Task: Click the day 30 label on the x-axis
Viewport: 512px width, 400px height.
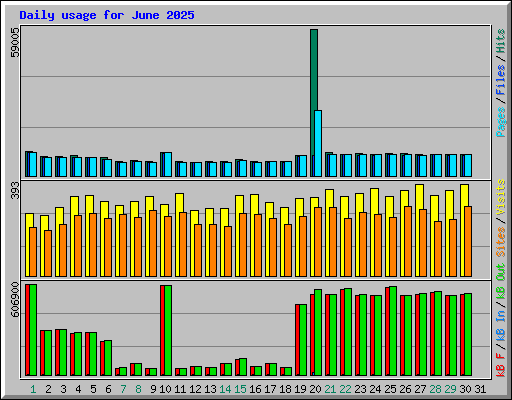Action: [x=465, y=389]
